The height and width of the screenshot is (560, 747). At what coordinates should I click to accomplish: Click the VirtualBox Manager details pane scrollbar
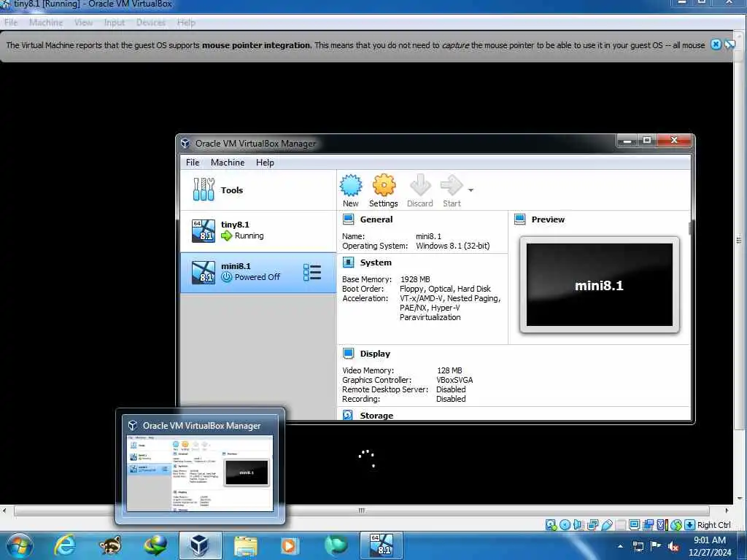689,228
